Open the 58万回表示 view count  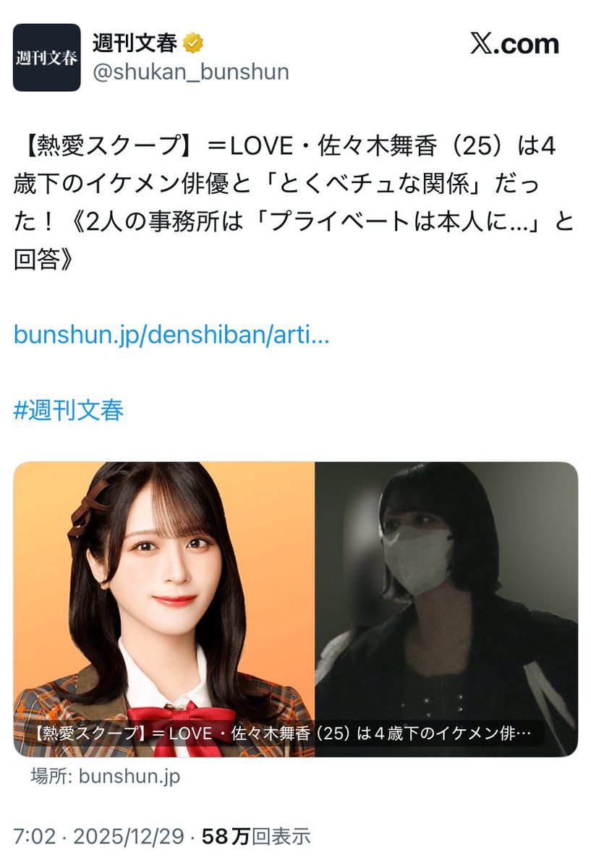pos(255,837)
